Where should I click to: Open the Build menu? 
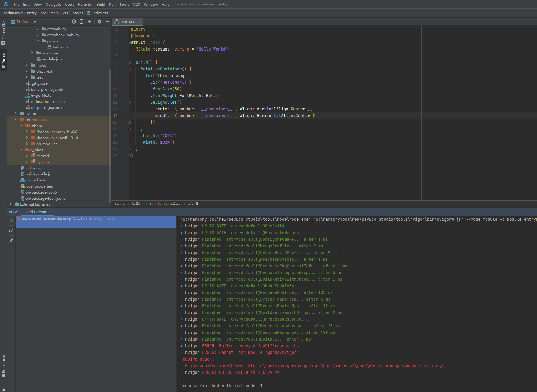[x=101, y=4]
